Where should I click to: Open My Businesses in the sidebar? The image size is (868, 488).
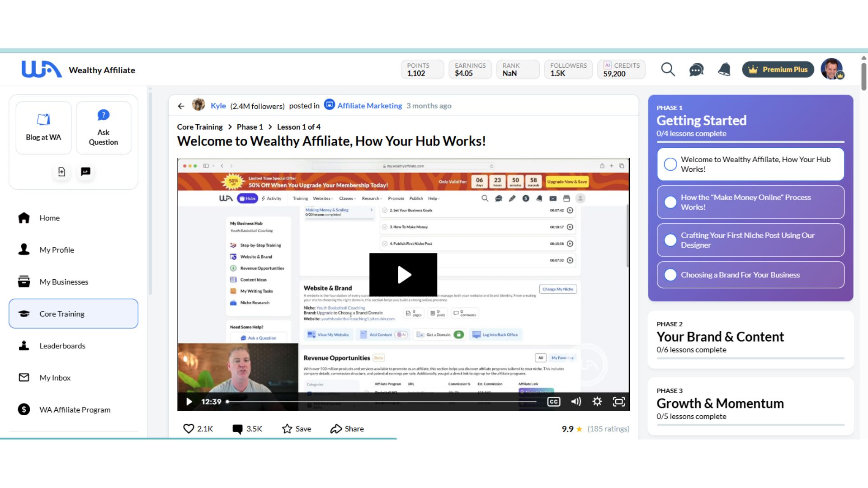point(73,282)
